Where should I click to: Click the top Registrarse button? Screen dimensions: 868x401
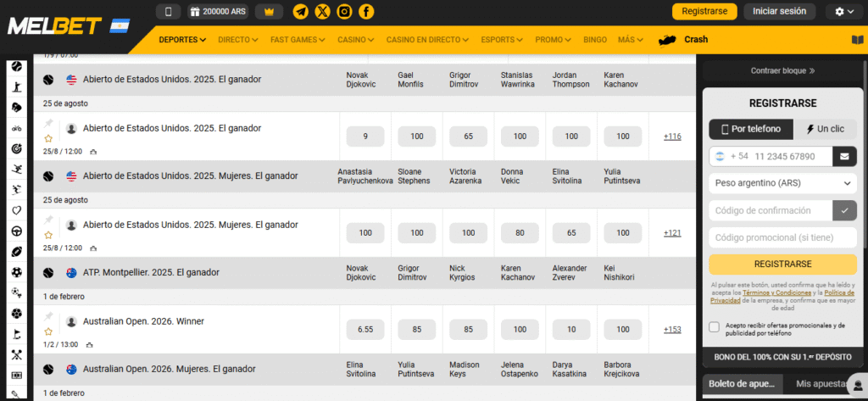click(x=704, y=11)
